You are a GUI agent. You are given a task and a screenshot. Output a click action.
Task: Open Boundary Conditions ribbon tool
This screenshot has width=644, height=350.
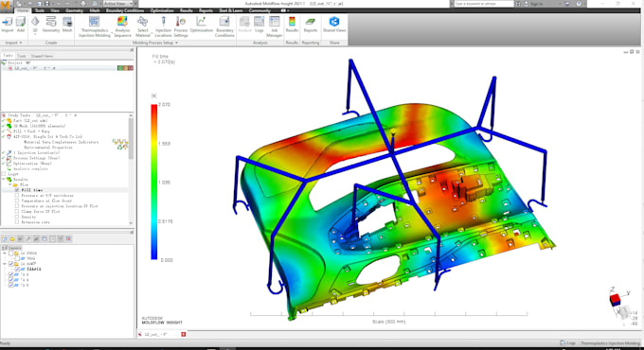224,26
